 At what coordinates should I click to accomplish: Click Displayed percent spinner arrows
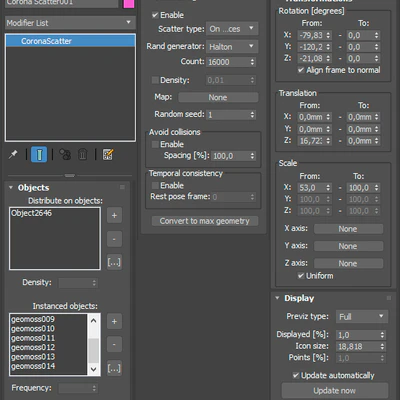[382, 335]
